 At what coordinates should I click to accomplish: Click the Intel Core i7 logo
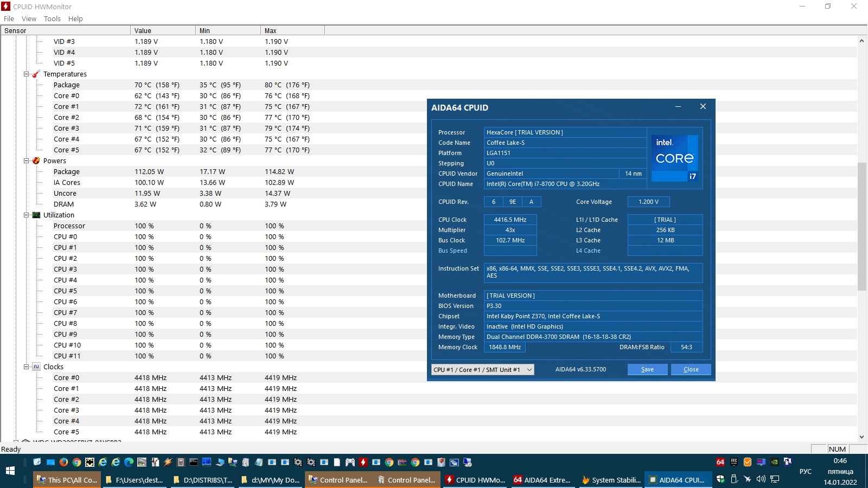[675, 158]
